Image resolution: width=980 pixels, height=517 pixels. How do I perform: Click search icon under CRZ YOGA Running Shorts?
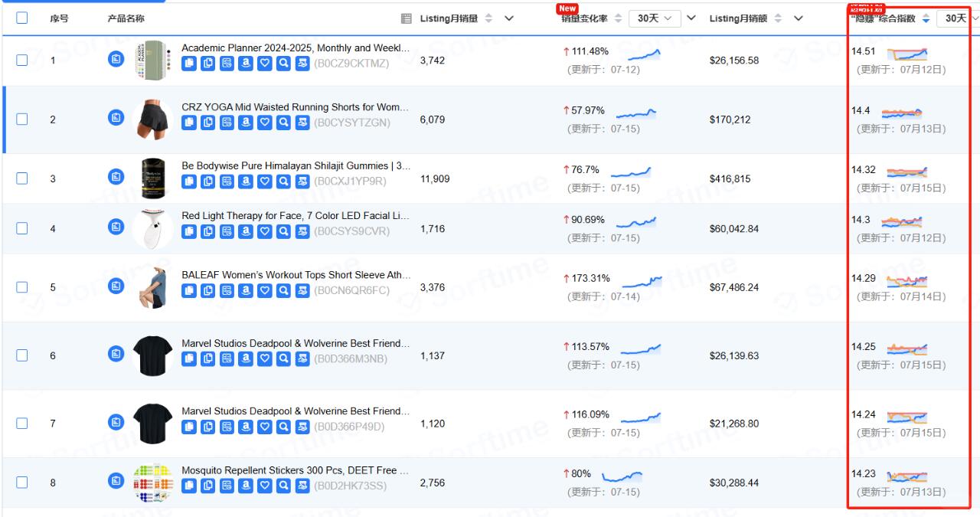[283, 123]
